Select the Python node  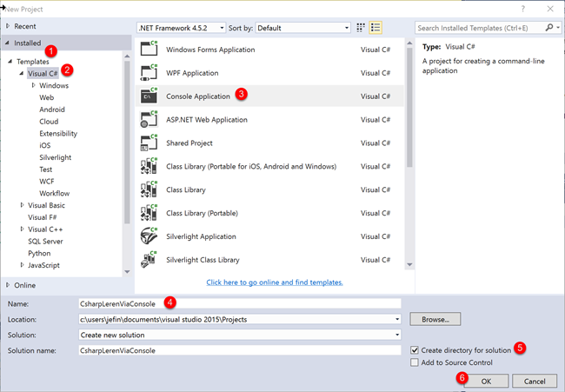click(x=39, y=253)
